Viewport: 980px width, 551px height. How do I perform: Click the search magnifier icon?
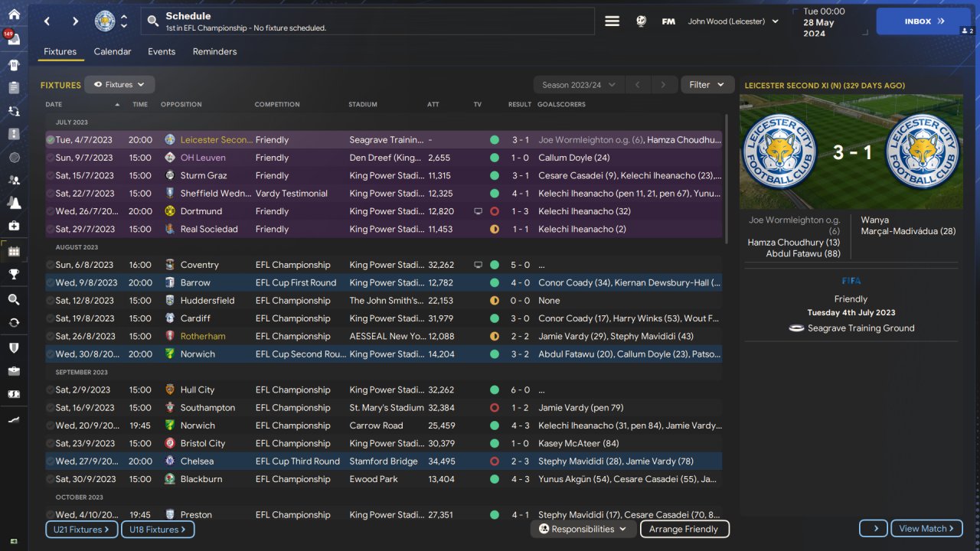tap(153, 21)
